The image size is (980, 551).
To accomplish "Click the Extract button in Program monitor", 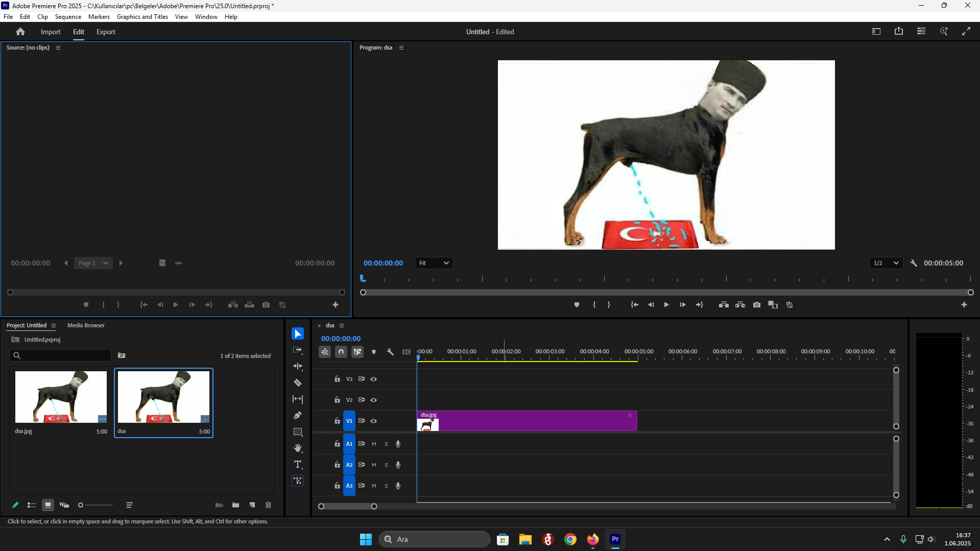I will point(740,305).
